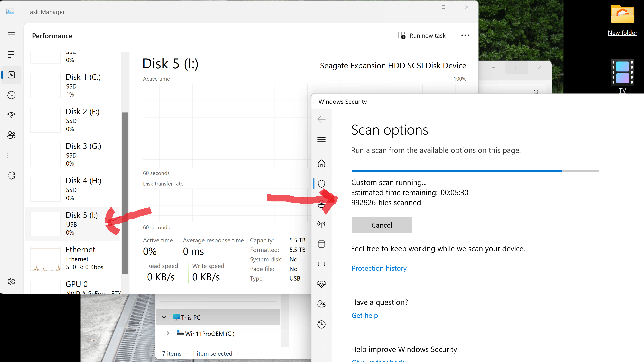Open Task Manager Processes page icon
This screenshot has height=362, width=644.
(11, 54)
